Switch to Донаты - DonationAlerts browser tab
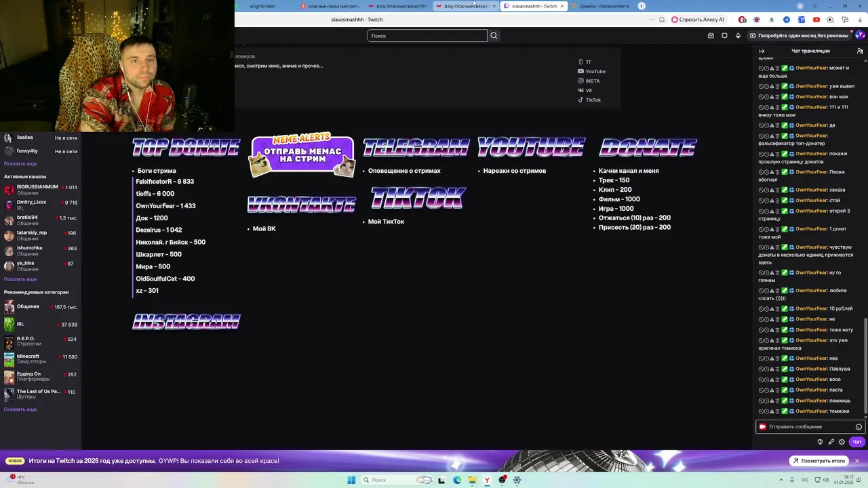This screenshot has width=868, height=488. coord(601,6)
